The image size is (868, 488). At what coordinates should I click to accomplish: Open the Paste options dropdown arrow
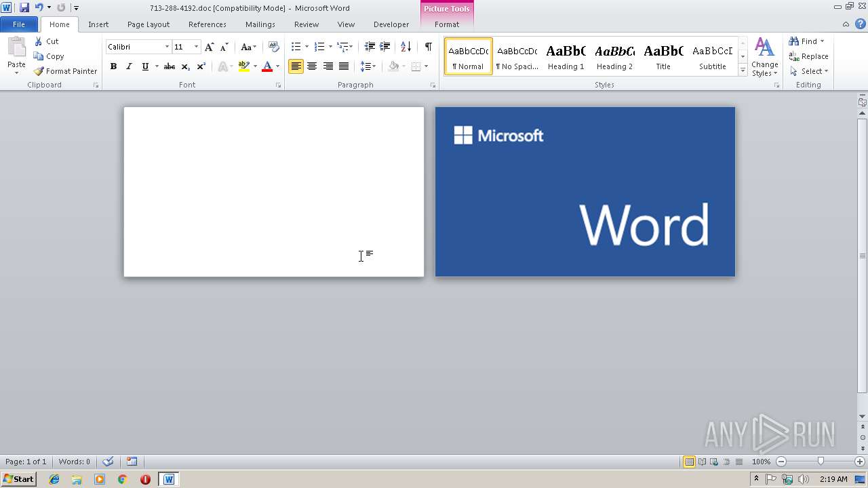coord(16,73)
